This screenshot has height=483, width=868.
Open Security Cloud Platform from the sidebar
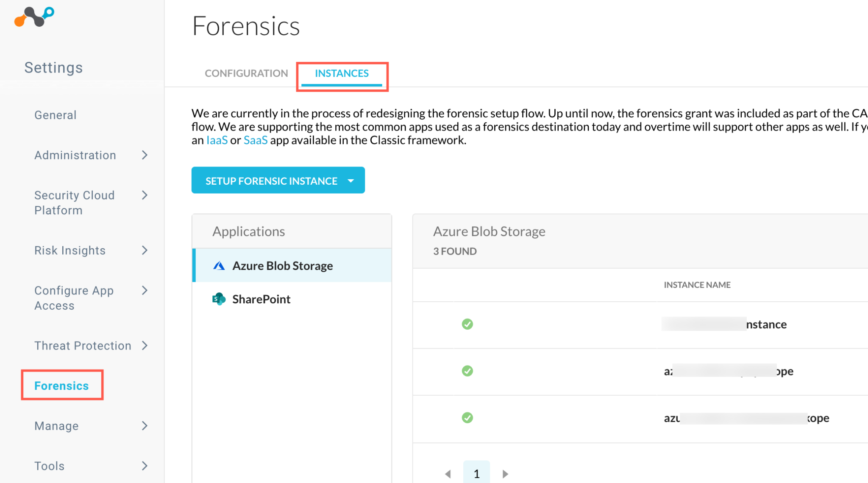pos(74,202)
